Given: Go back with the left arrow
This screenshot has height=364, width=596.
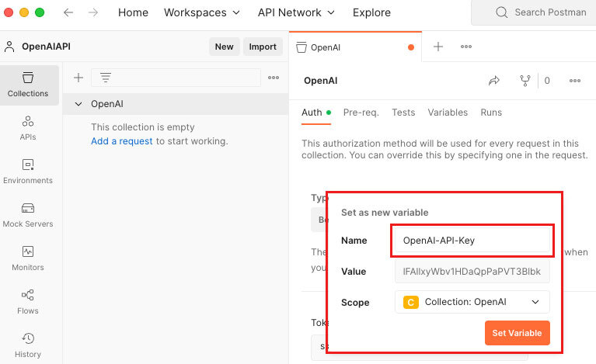Looking at the screenshot, I should pos(68,12).
